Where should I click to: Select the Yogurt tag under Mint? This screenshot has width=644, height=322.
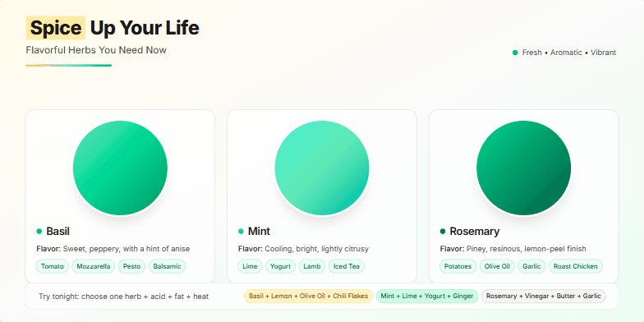tap(281, 266)
